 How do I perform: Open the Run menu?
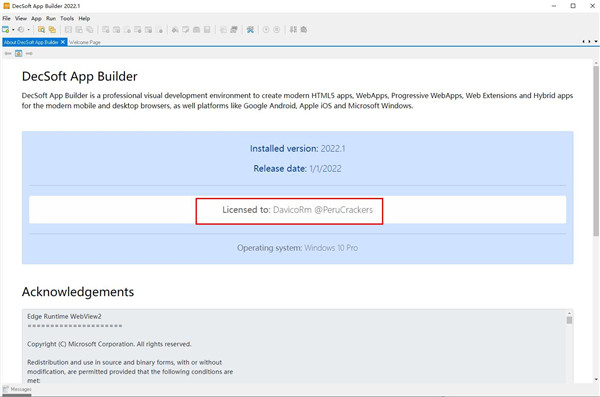tap(51, 18)
